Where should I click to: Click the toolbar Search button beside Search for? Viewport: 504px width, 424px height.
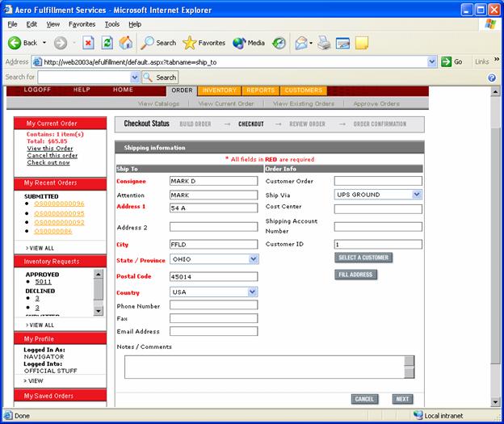[160, 78]
